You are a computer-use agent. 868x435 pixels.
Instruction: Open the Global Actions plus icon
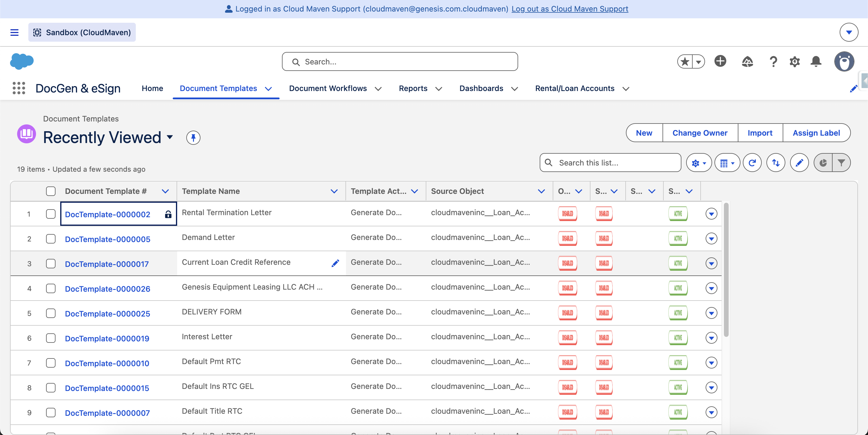720,61
